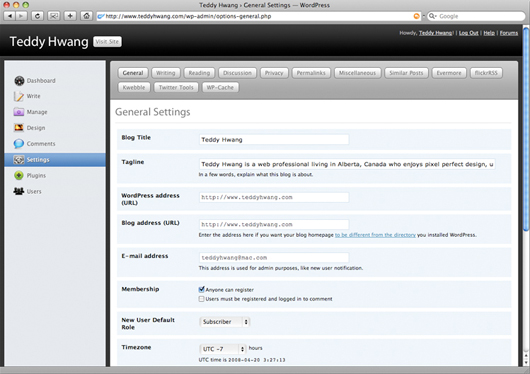Click the Design picture icon
Viewport: 530px width, 374px height.
coord(19,127)
